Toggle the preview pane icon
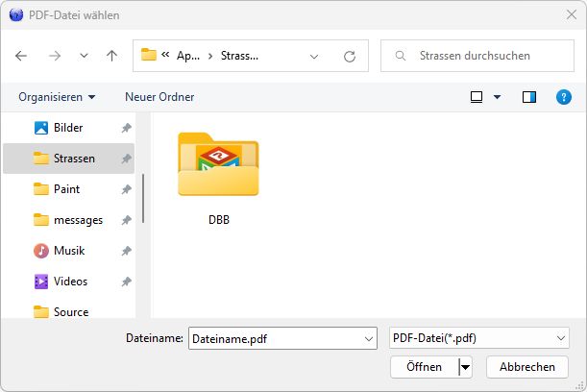 [x=528, y=97]
